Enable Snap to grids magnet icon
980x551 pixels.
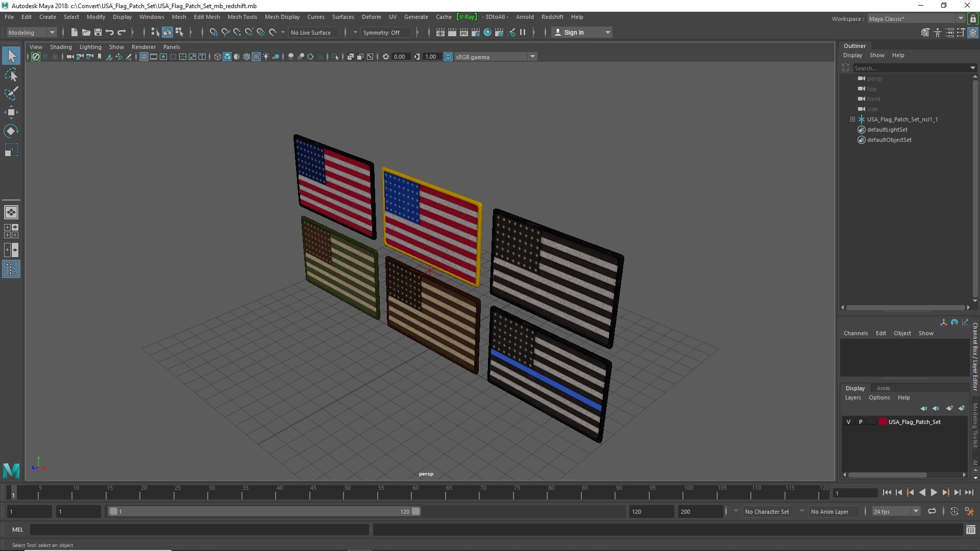213,32
